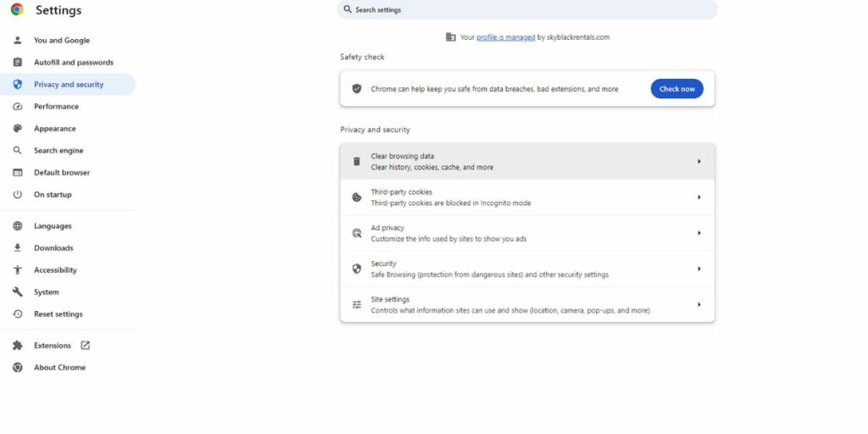Click inside the Search settings field

point(527,9)
